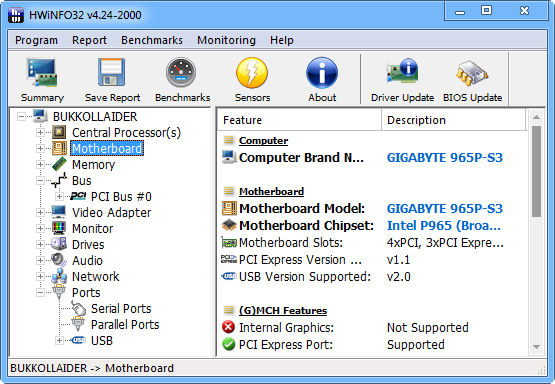Screen dimensions: 555x384
Task: Expand the Central Processor(s) node
Action: point(40,132)
